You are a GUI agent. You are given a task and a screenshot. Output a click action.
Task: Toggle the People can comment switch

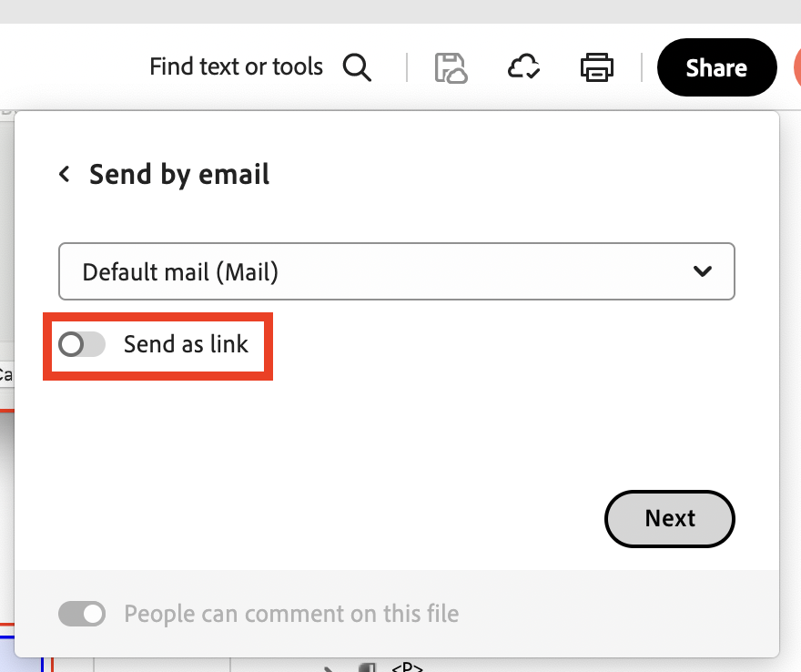(82, 614)
